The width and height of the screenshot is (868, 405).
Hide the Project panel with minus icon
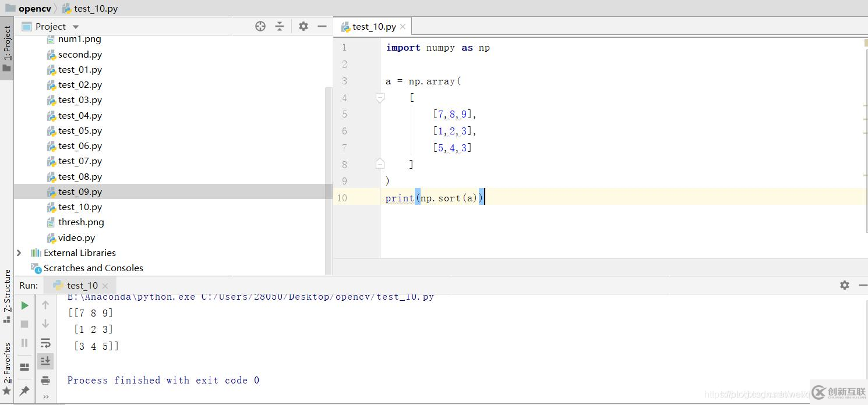click(322, 26)
